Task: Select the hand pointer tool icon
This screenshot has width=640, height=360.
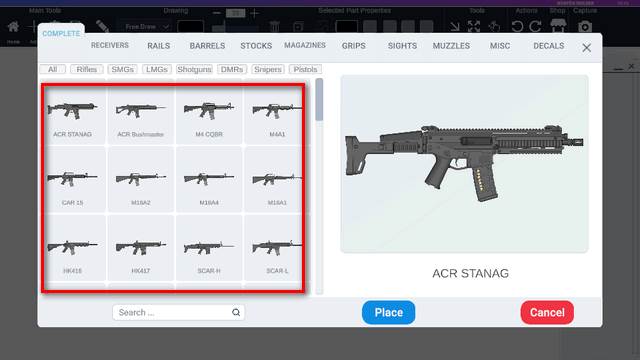Action: [494, 27]
